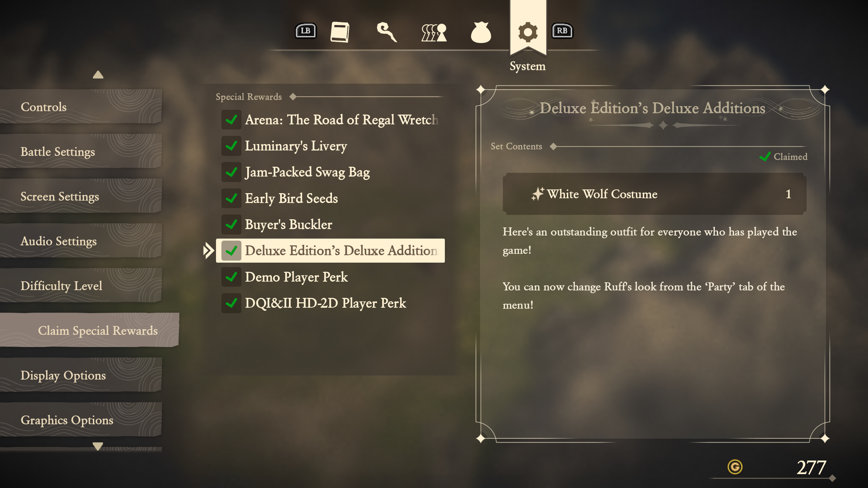Select the System gear tab icon
The width and height of the screenshot is (868, 488).
click(528, 32)
